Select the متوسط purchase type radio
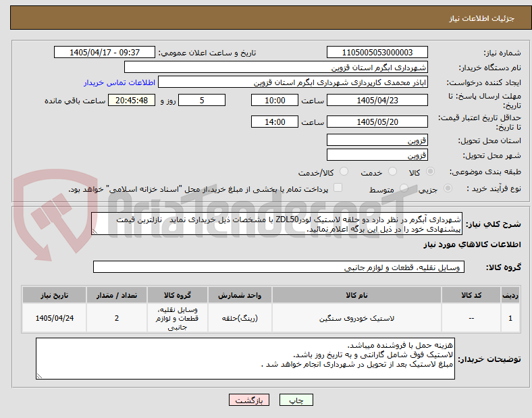Image resolution: width=532 pixels, height=418 pixels. tap(404, 188)
